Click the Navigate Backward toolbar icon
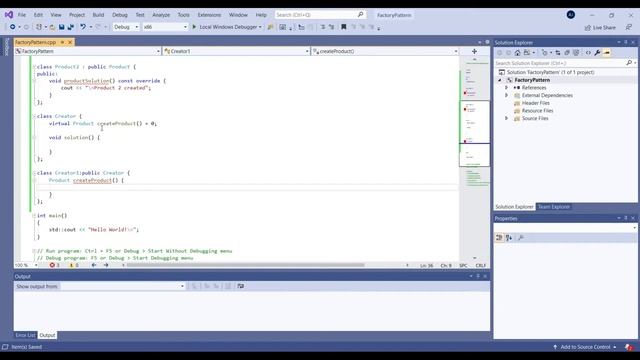Screen dimensions: 640x360 (13, 27)
